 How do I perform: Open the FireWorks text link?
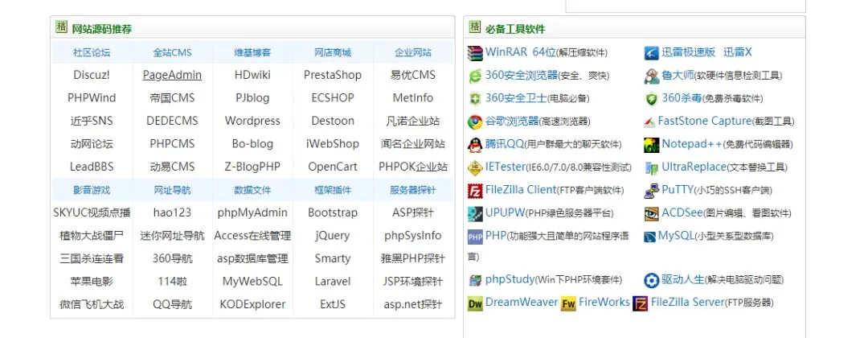[x=604, y=302]
